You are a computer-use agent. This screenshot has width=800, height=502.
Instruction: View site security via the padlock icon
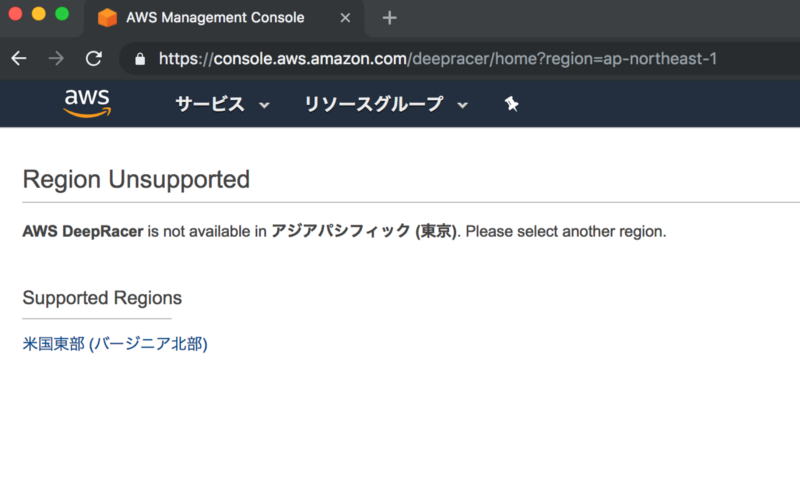140,58
